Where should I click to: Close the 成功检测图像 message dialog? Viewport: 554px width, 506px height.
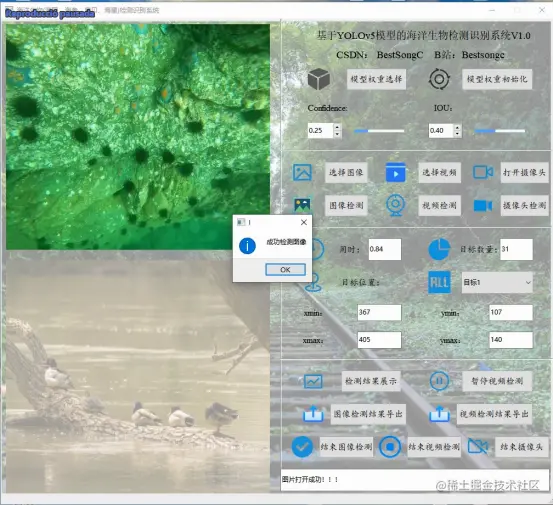[303, 222]
